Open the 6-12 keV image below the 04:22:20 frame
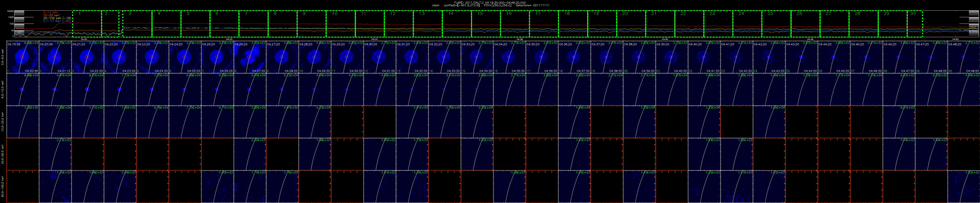This screenshot has width=980, height=203. coord(120,89)
